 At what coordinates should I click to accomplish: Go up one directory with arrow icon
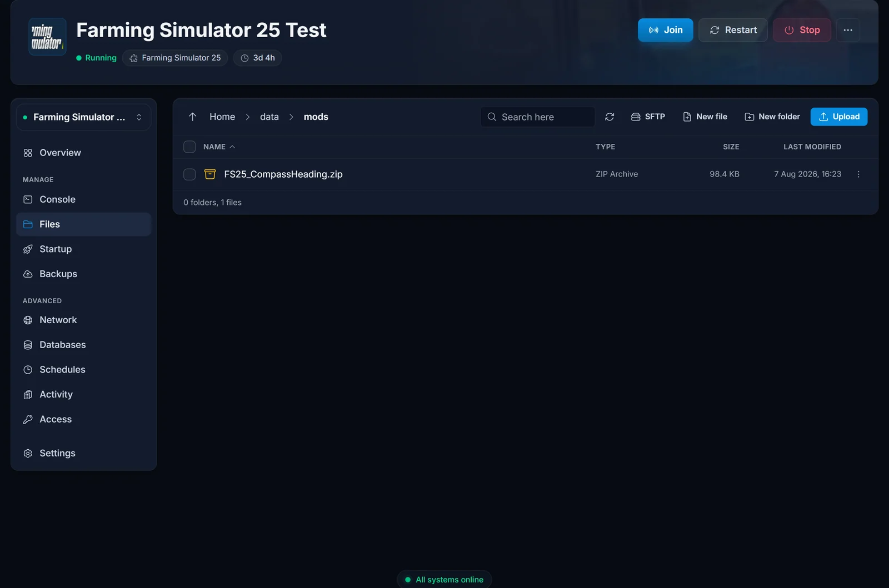[193, 117]
